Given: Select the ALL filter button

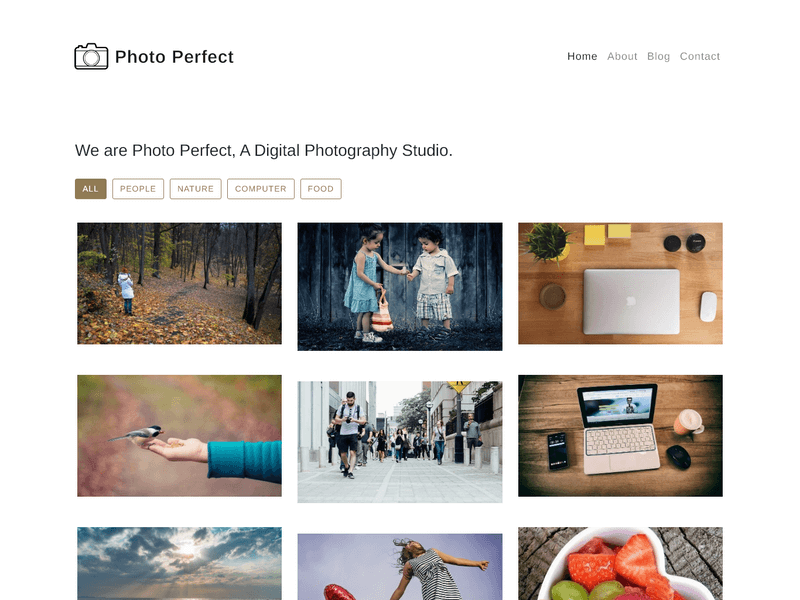Looking at the screenshot, I should [x=90, y=189].
